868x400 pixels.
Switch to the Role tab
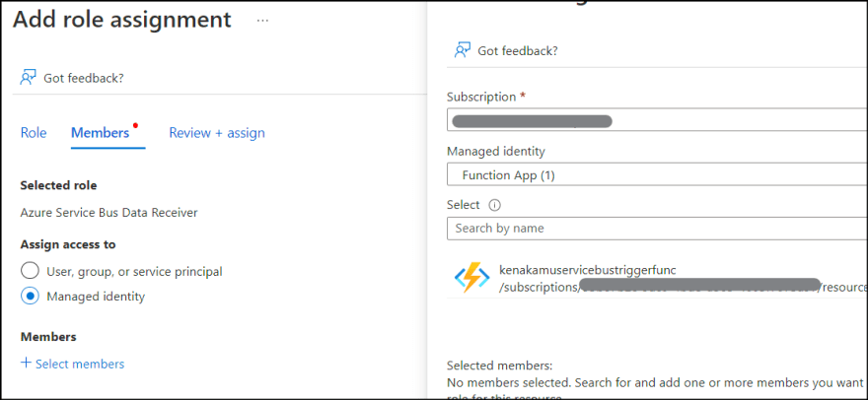(x=34, y=133)
